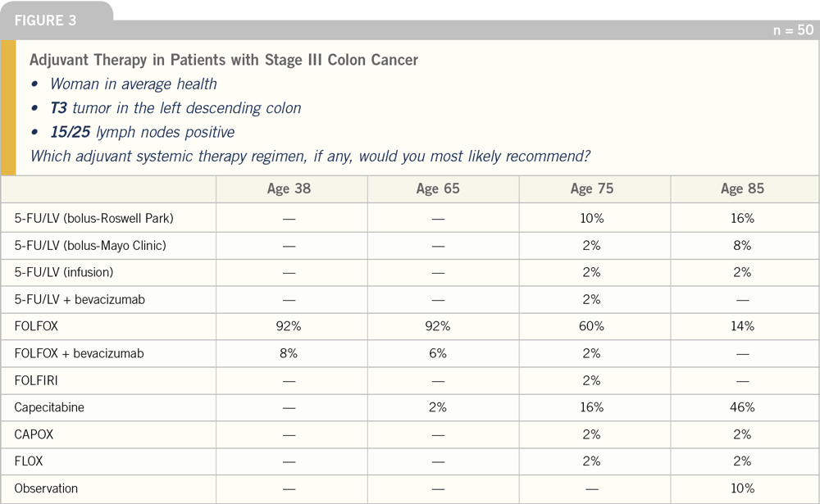
Task: Click the 46% Capecitabine Age 85 cell
Action: tap(742, 407)
